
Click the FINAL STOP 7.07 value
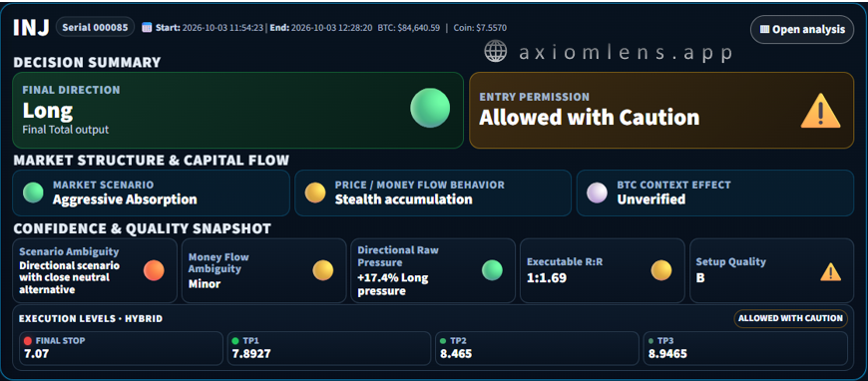(37, 353)
